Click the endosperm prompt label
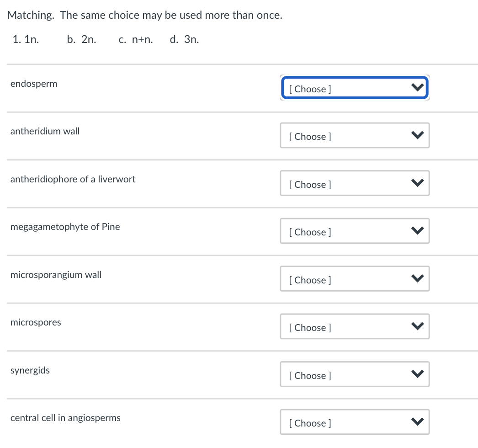Image resolution: width=478 pixels, height=448 pixels. pos(34,83)
